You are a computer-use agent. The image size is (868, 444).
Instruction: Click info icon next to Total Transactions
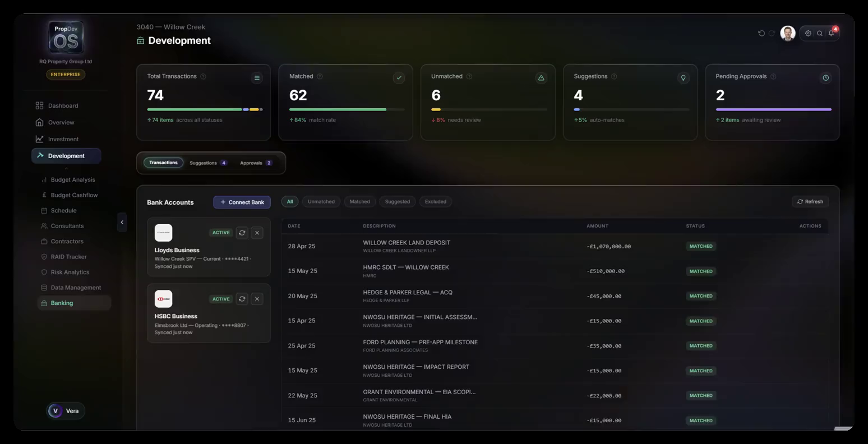tap(203, 76)
